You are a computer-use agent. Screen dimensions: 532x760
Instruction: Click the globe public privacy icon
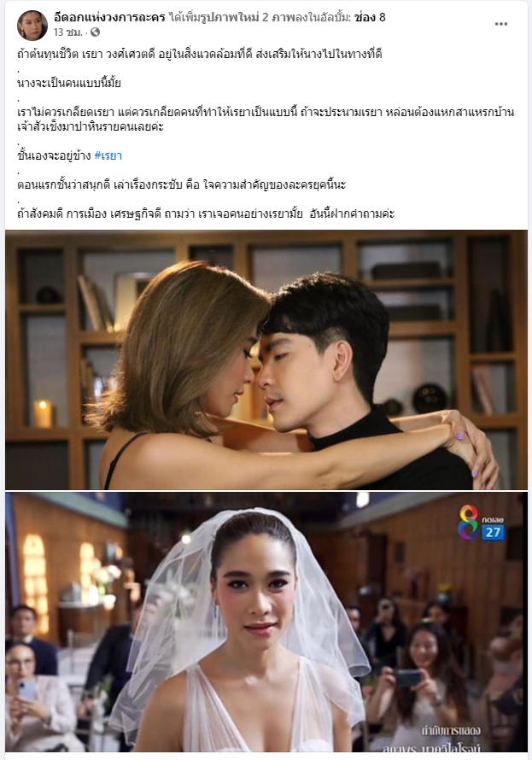click(96, 32)
